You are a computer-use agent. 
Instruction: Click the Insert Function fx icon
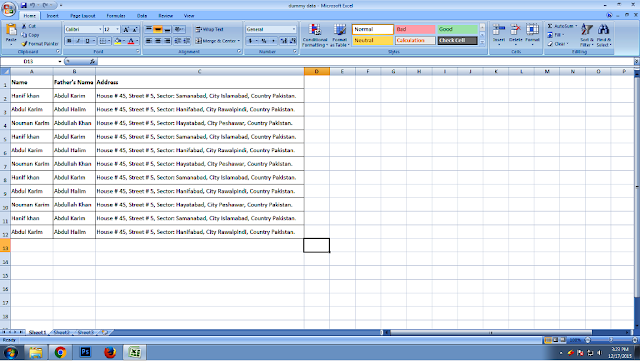tap(93, 61)
